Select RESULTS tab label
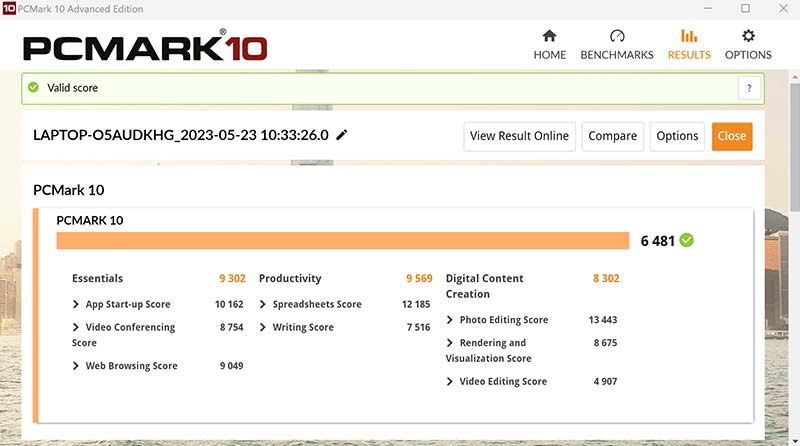 689,55
